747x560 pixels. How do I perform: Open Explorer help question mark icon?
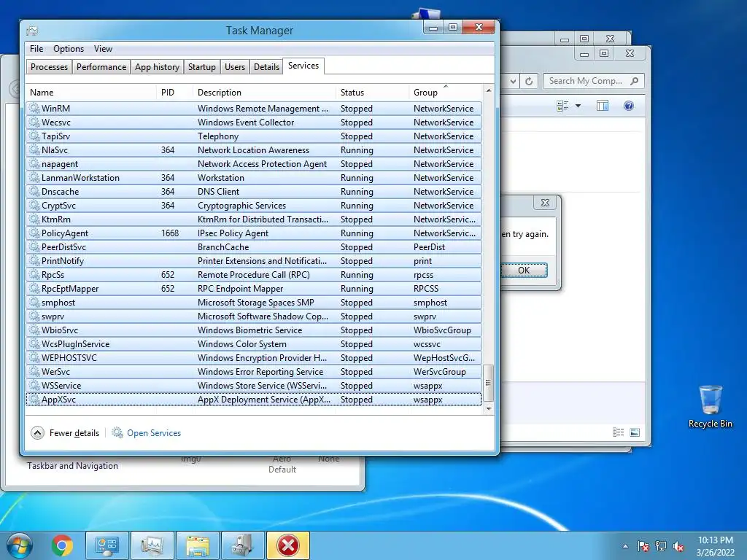point(628,106)
